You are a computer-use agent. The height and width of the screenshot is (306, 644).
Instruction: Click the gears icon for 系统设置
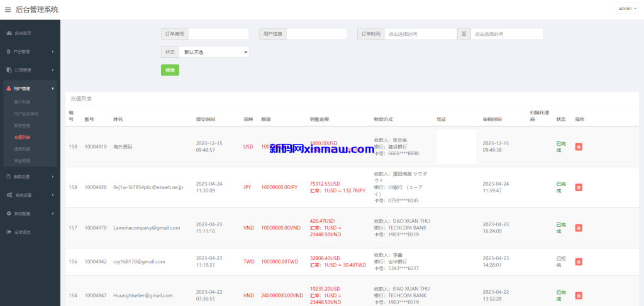(x=9, y=195)
